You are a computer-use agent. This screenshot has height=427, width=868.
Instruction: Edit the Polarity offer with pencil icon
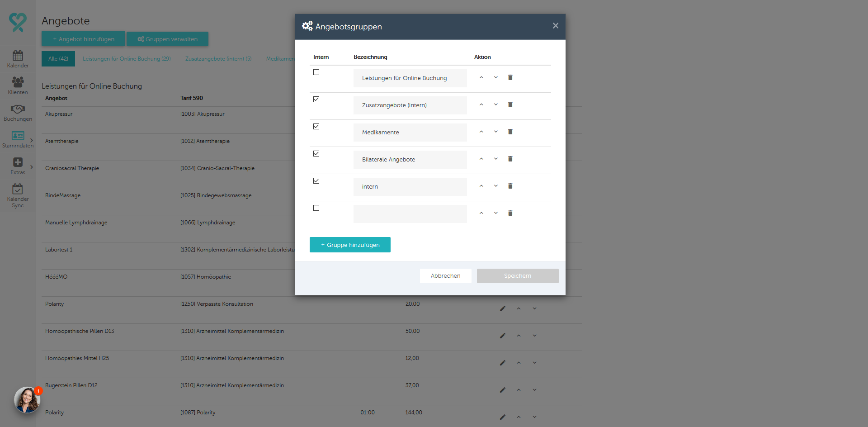(502, 308)
